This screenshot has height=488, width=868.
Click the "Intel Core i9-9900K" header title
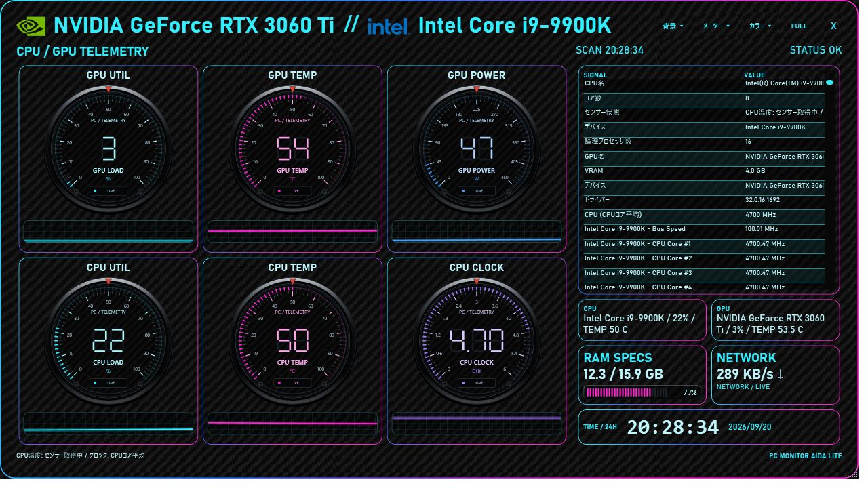(515, 26)
